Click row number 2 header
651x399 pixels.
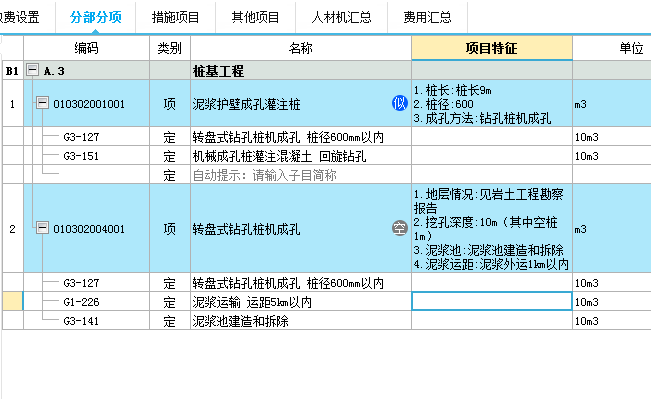[12, 228]
